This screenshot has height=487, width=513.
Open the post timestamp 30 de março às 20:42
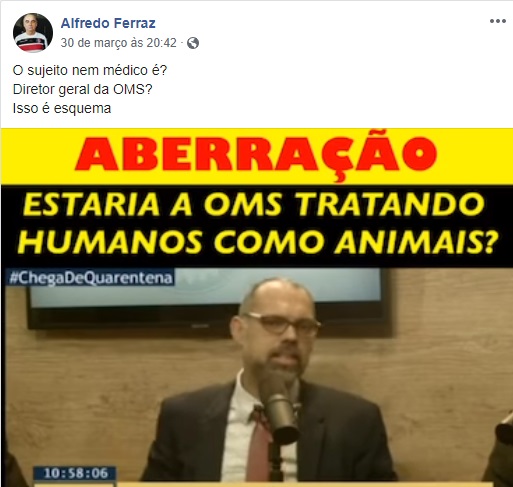[118, 43]
